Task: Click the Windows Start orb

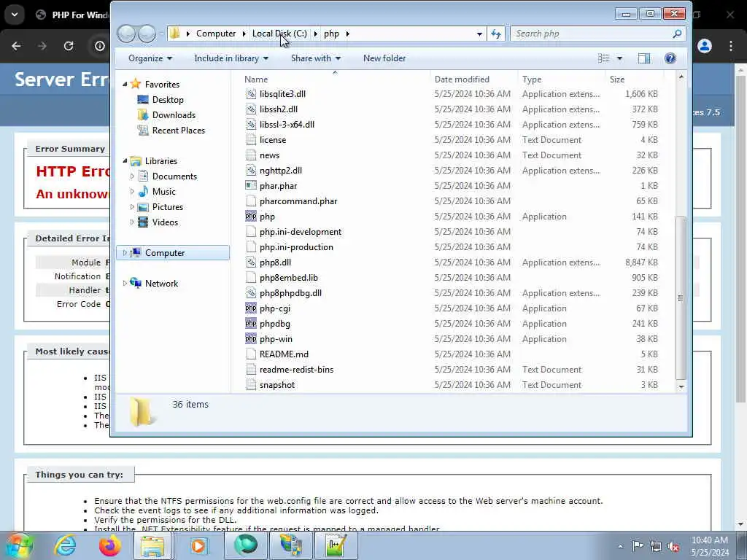Action: (19, 545)
